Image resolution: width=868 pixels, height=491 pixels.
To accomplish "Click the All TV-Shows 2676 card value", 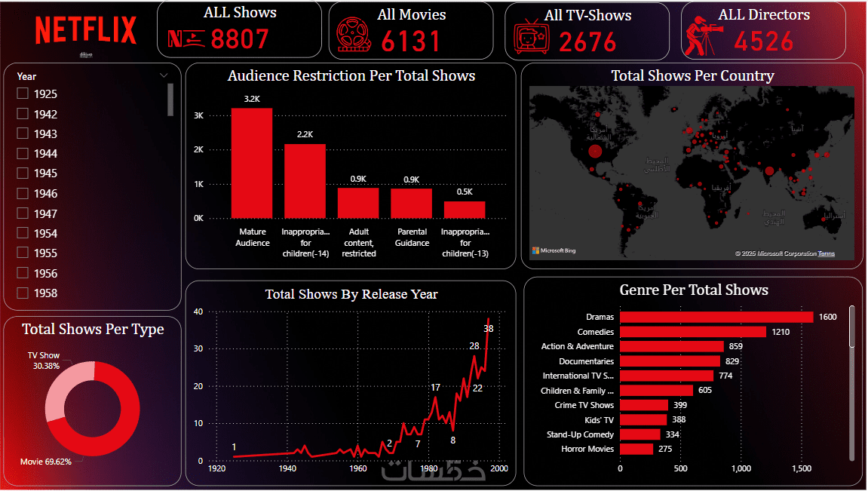I will click(587, 43).
